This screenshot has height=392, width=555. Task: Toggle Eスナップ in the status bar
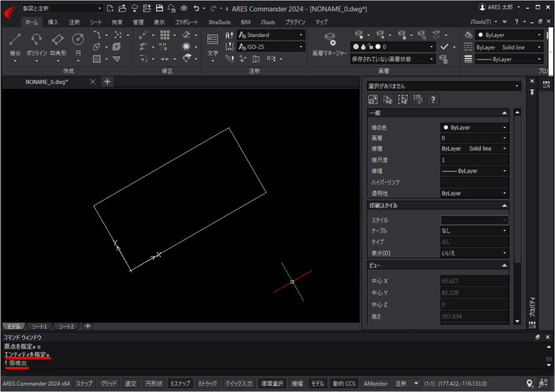coord(180,383)
